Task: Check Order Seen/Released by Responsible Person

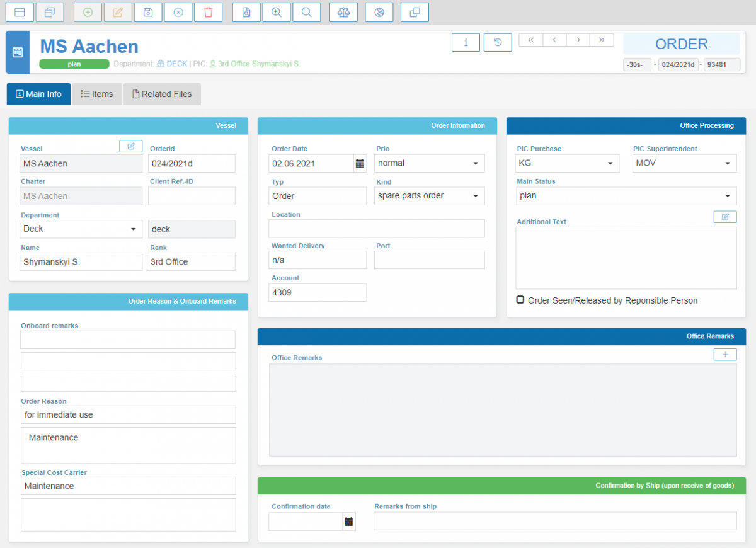Action: coord(520,300)
